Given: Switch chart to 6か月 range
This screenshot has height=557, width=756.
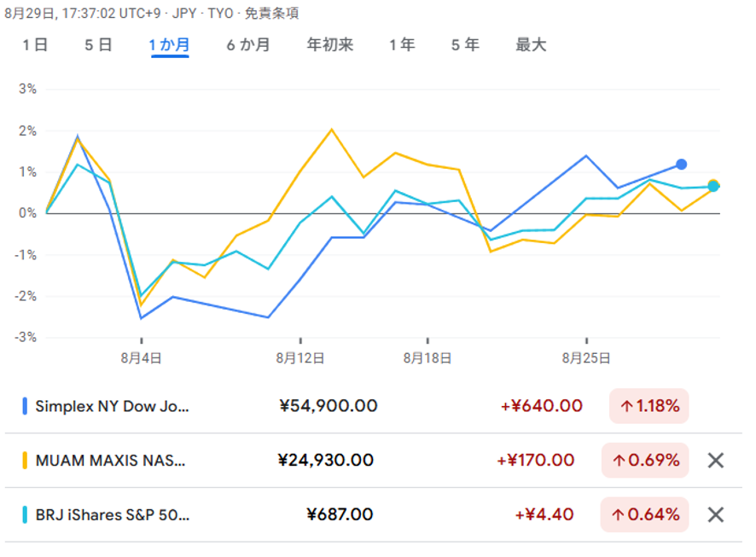Looking at the screenshot, I should pos(248,45).
